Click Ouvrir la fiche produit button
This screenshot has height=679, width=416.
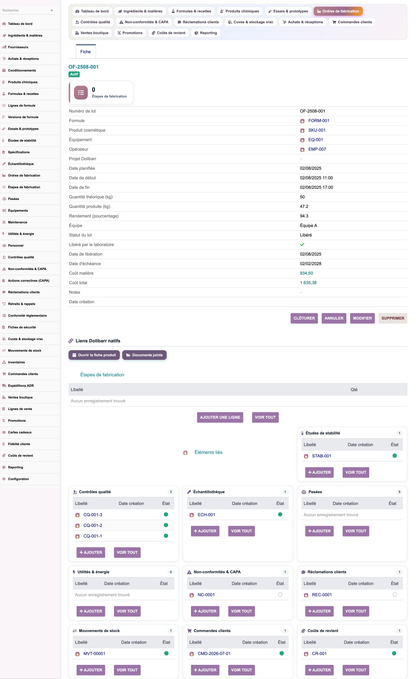[x=94, y=355]
